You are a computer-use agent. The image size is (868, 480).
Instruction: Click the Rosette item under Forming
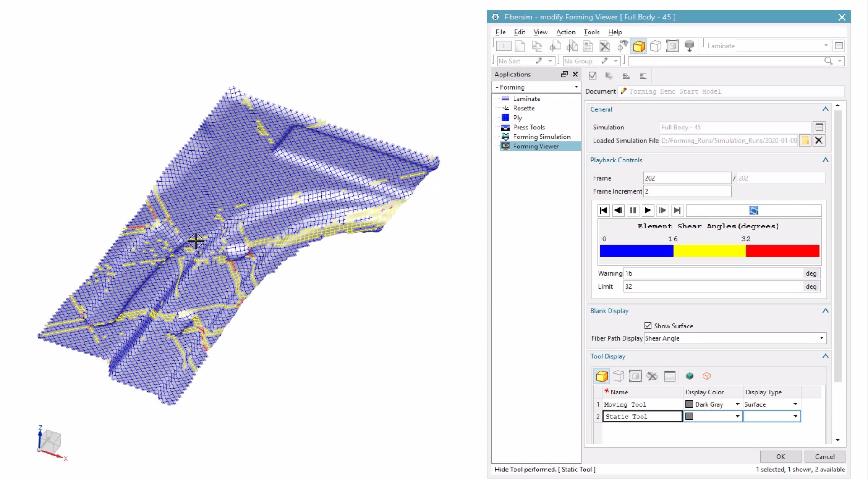point(524,108)
